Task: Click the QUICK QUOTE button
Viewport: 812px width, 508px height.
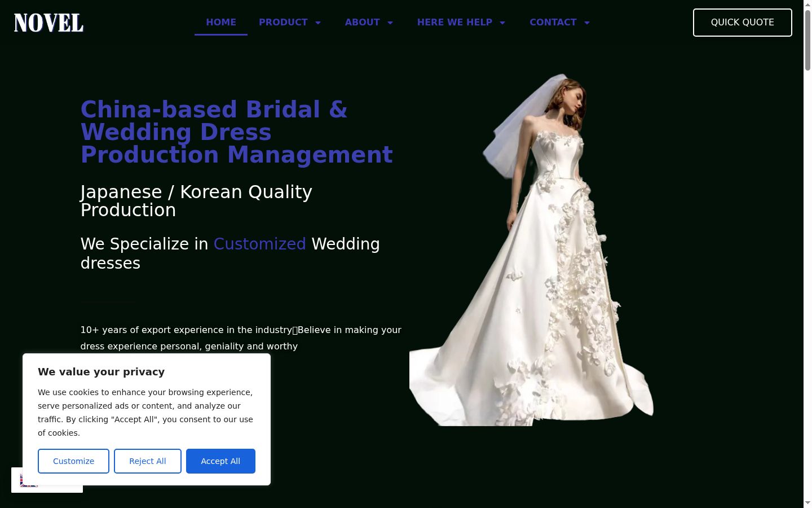Action: pyautogui.click(x=742, y=23)
